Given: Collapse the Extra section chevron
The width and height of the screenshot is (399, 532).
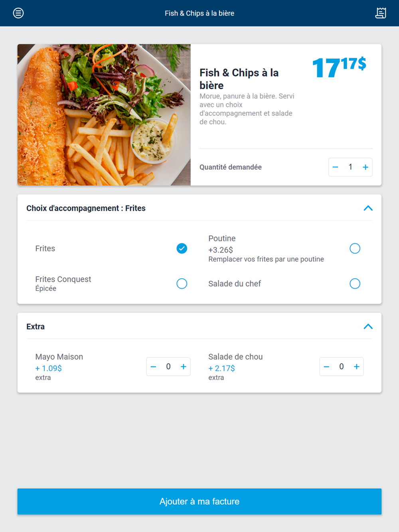Looking at the screenshot, I should coord(368,327).
